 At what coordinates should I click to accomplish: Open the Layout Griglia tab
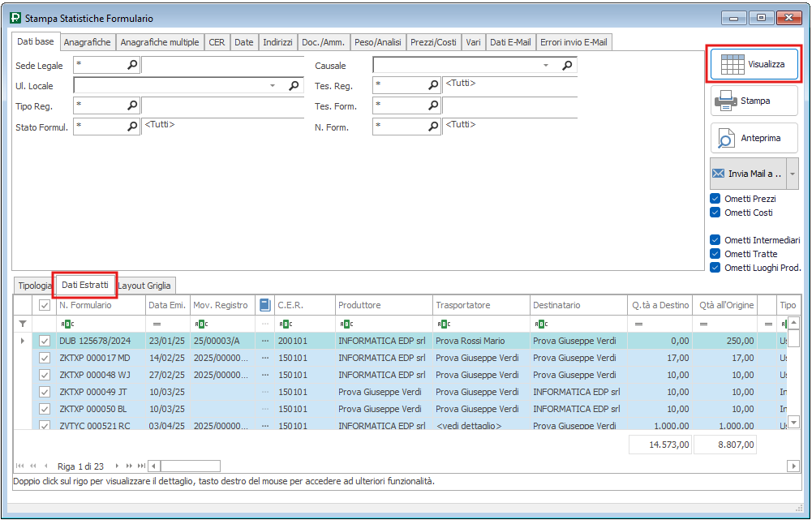[x=146, y=286]
